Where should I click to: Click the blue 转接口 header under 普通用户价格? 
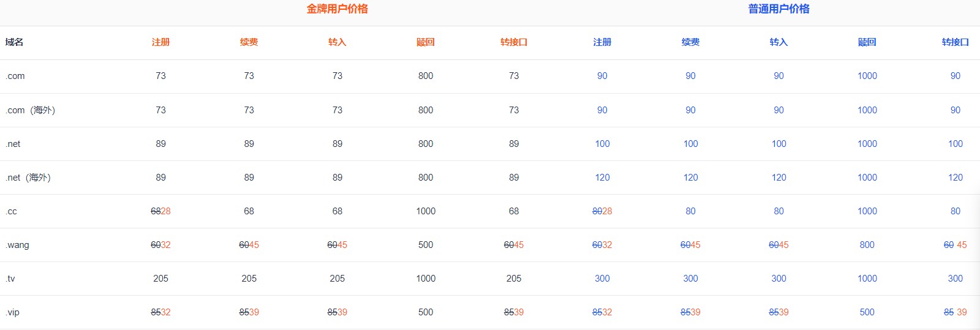[955, 42]
